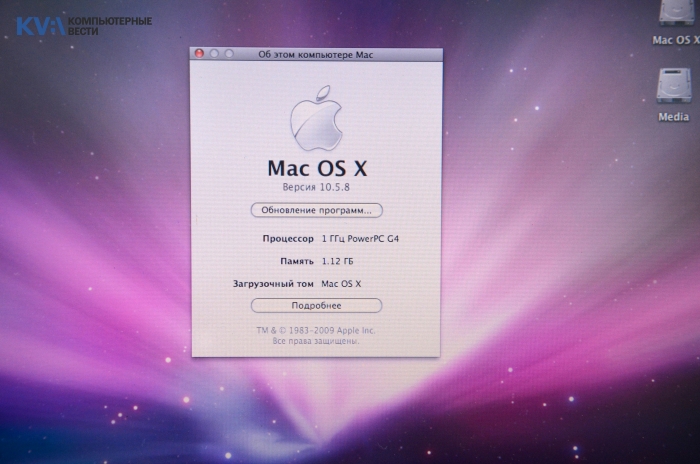Select the Mac OS X hard drive icon
Image resolution: width=700 pixels, height=464 pixels.
pyautogui.click(x=677, y=12)
